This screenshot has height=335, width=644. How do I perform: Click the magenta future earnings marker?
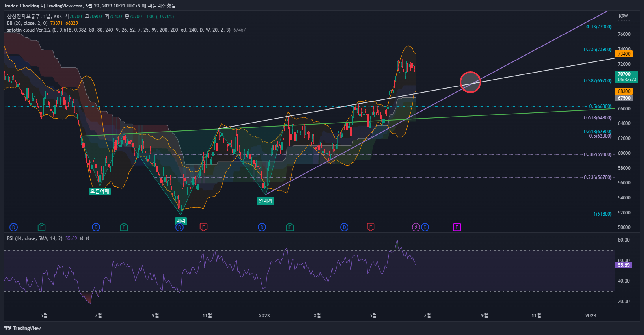coord(457,227)
